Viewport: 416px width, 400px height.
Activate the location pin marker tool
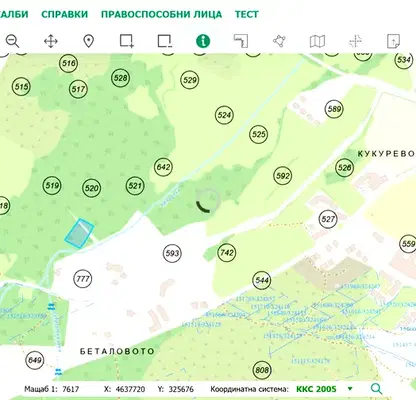pos(88,41)
